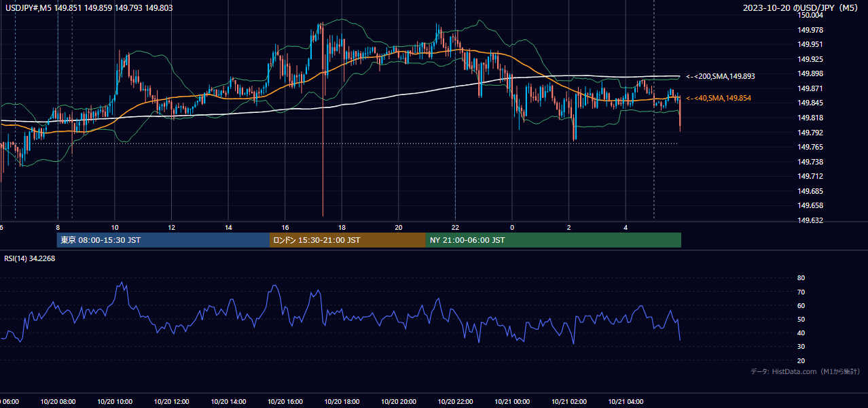
Task: Click hour tick 14 under the price chart
Action: click(228, 228)
